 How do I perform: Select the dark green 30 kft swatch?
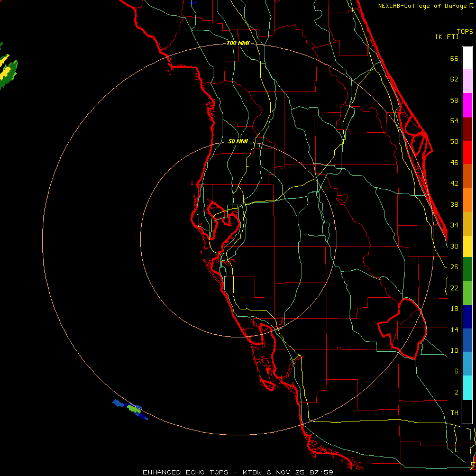pos(467,269)
